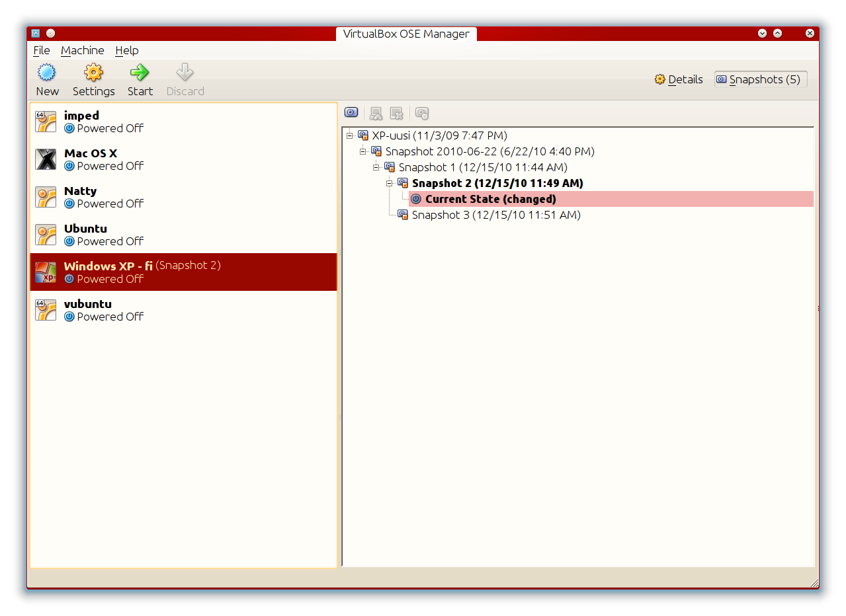Click the title bar pin circle button
846x616 pixels.
click(x=51, y=33)
